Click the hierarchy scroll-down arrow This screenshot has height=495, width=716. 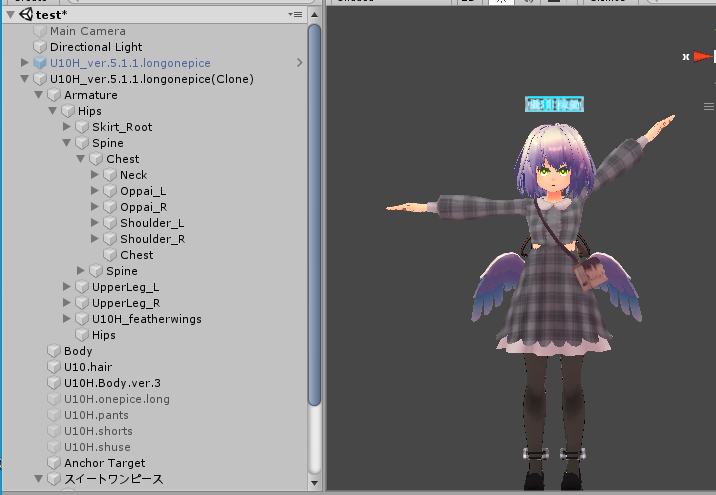[x=314, y=483]
